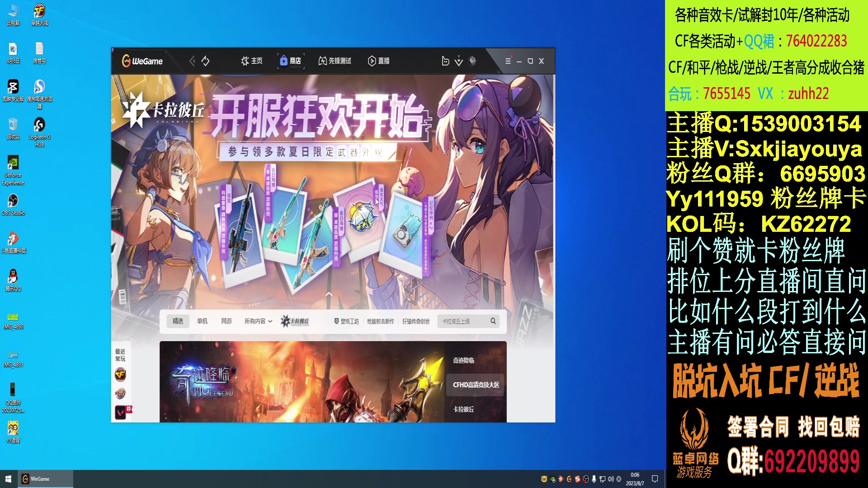Viewport: 868px width, 488px height.
Task: Click the YY tray icon in the system tray
Action: [544, 479]
